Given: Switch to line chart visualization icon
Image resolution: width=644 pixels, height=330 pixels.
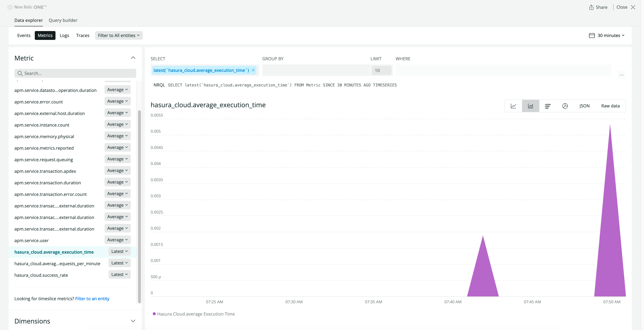Looking at the screenshot, I should 513,106.
